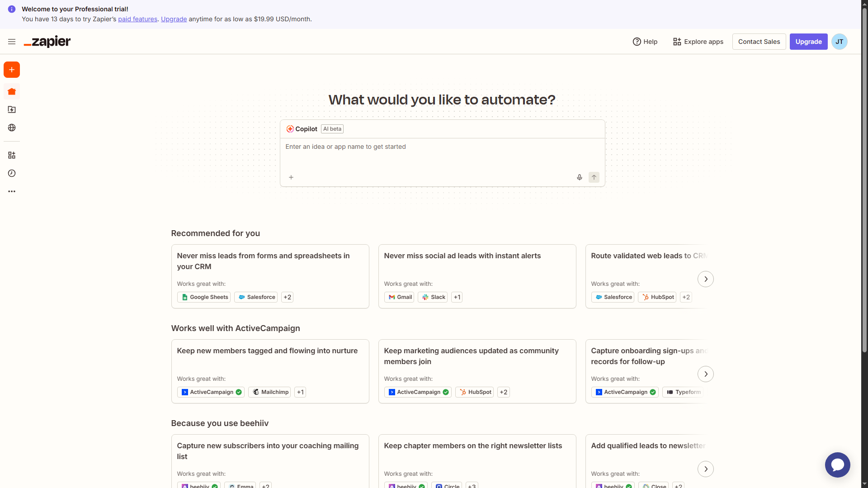Advance the ActiveCampaign carousel with chevron

click(705, 374)
